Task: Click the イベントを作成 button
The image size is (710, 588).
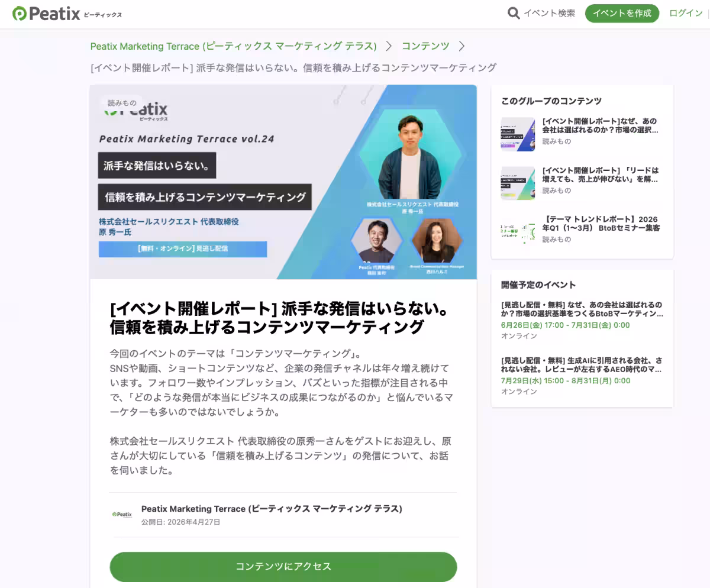Action: pos(622,13)
